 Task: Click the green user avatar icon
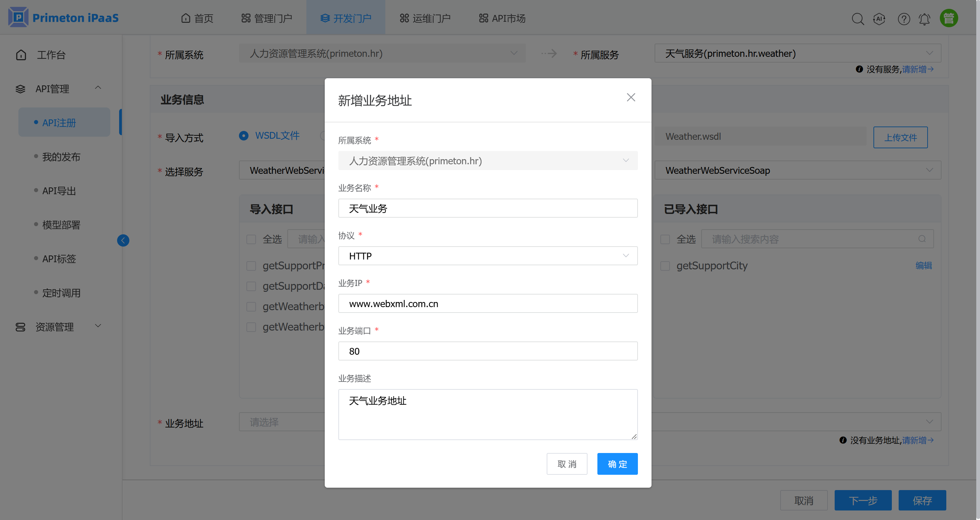tap(949, 18)
